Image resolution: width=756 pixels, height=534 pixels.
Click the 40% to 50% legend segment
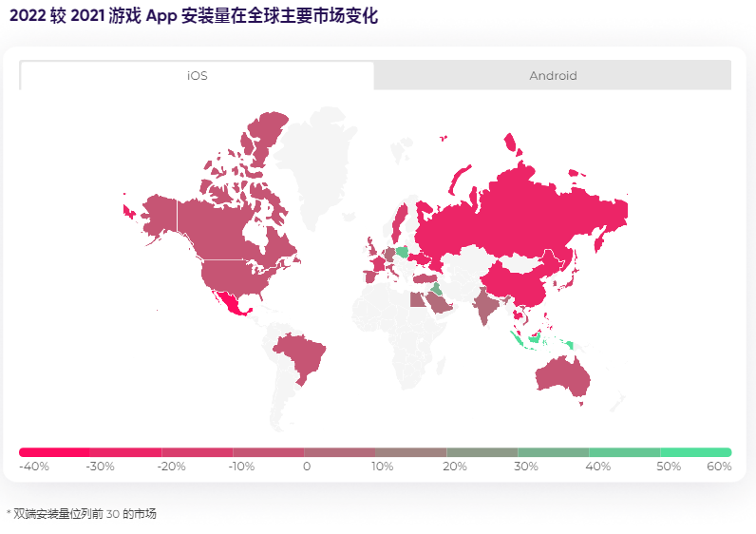point(625,452)
